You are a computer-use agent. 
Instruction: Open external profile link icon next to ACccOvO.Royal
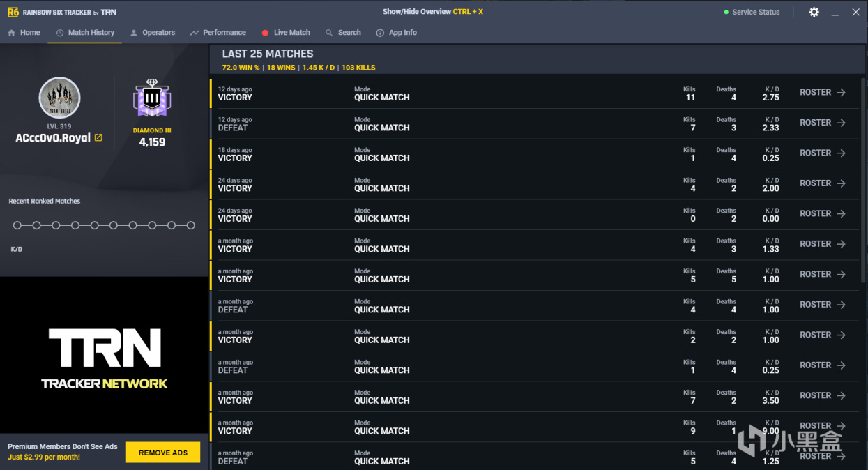(x=98, y=137)
